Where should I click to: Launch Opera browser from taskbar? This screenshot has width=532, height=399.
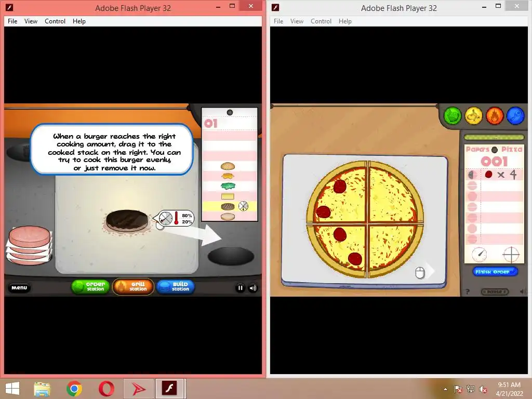[x=106, y=389]
